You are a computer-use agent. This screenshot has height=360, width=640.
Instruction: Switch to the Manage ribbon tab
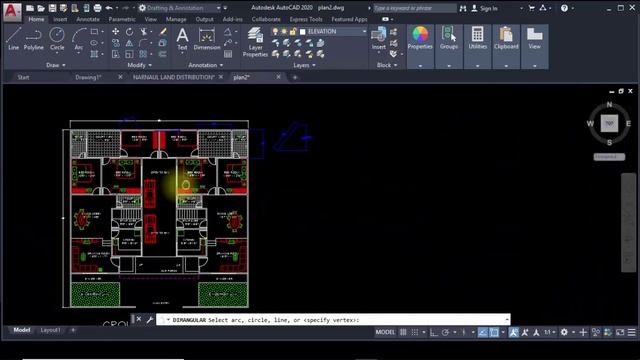pyautogui.click(x=176, y=19)
